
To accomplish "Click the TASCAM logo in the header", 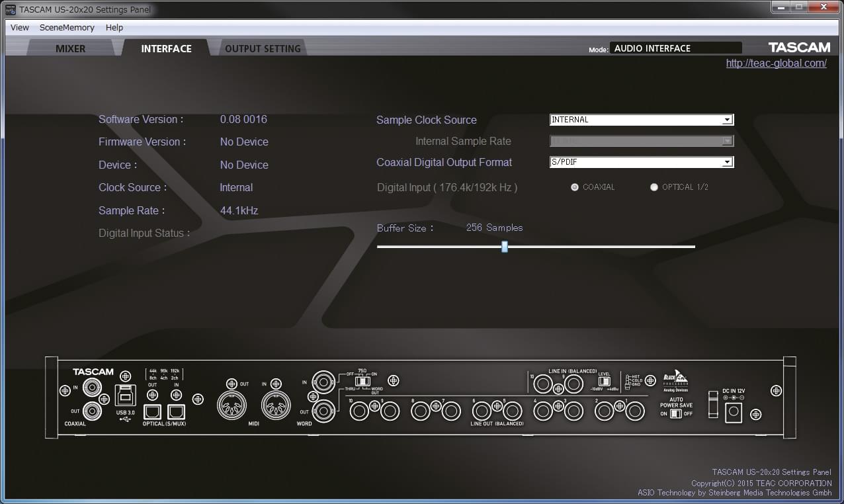I will tap(799, 48).
